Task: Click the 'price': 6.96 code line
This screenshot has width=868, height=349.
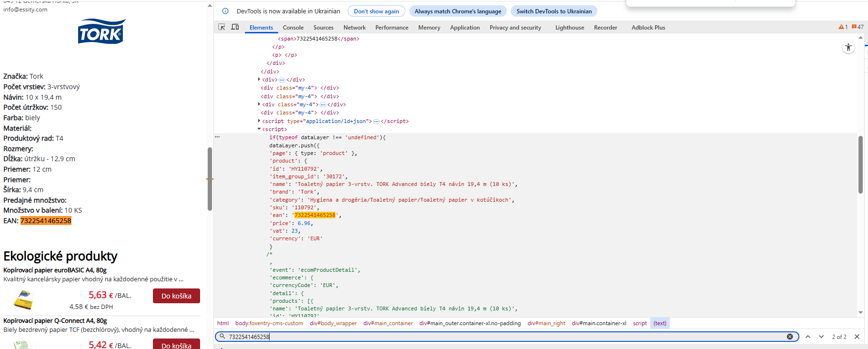Action: (x=292, y=223)
